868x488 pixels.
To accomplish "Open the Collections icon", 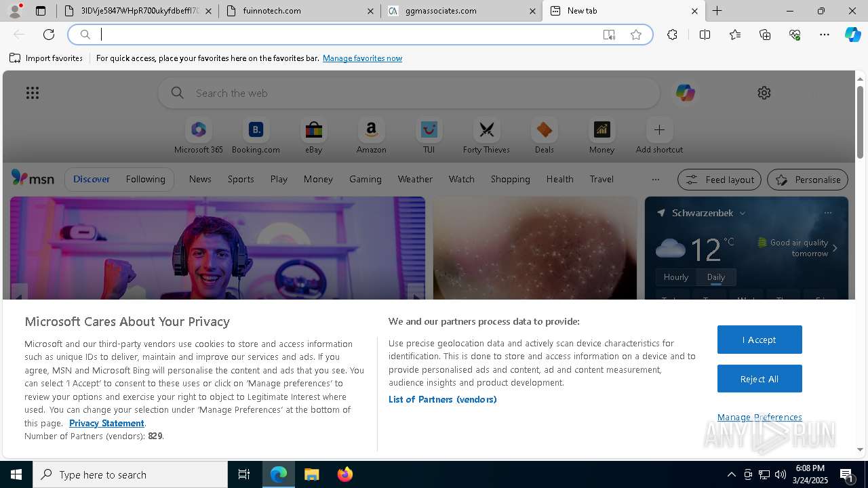I will tap(765, 35).
